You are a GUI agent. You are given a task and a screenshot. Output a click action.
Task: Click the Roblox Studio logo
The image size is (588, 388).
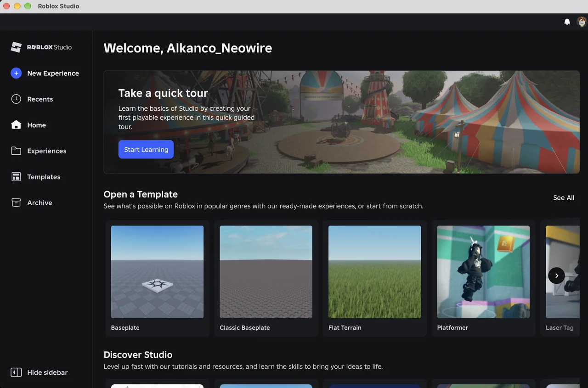tap(41, 47)
